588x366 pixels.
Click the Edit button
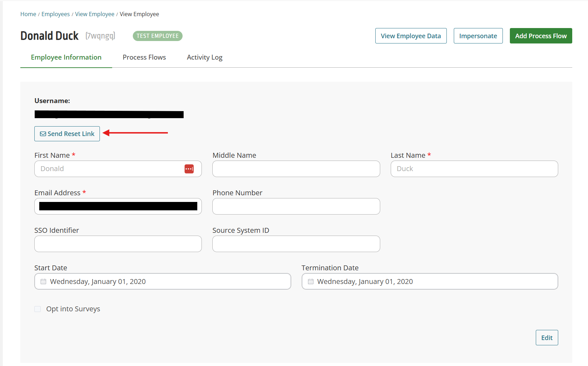click(547, 338)
